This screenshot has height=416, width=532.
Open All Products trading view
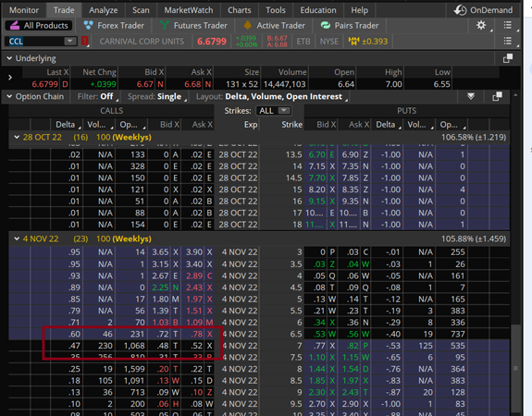tap(38, 26)
